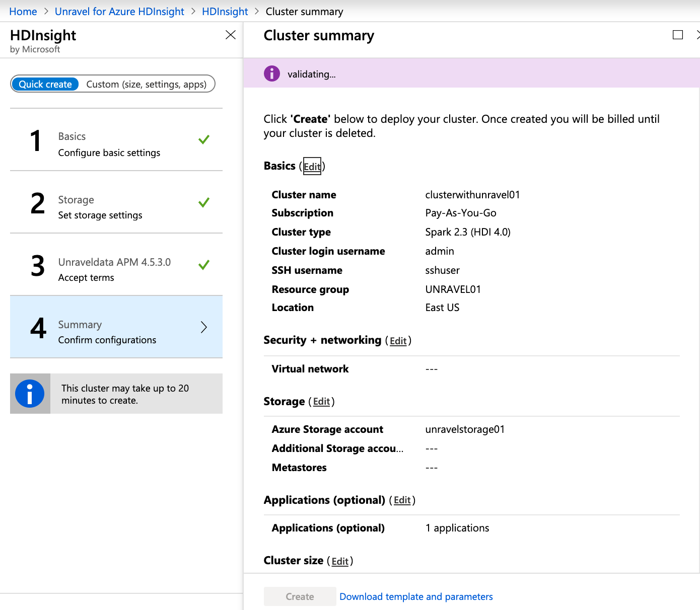Click the Pay-As-You-Go subscription value
700x610 pixels.
(461, 213)
